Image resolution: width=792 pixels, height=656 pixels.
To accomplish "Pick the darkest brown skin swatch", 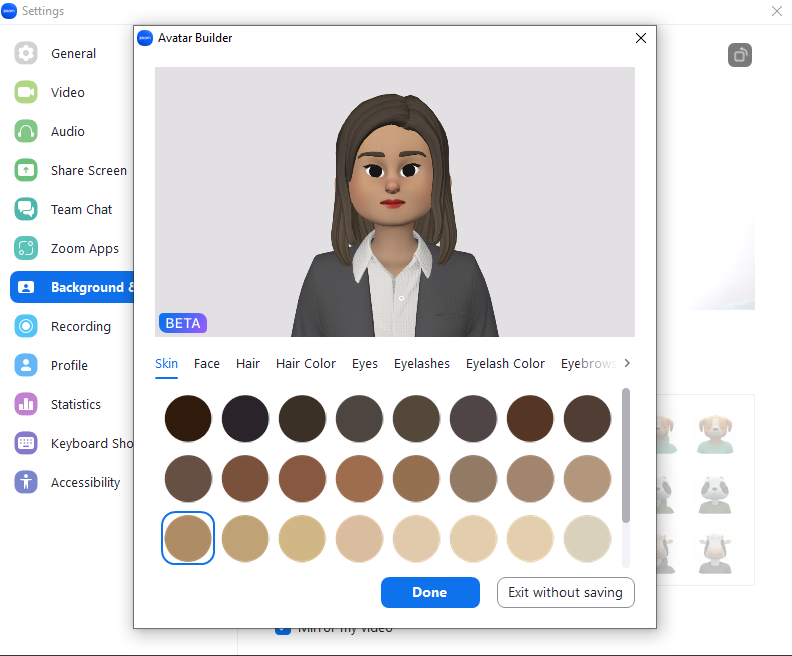I will tap(188, 418).
